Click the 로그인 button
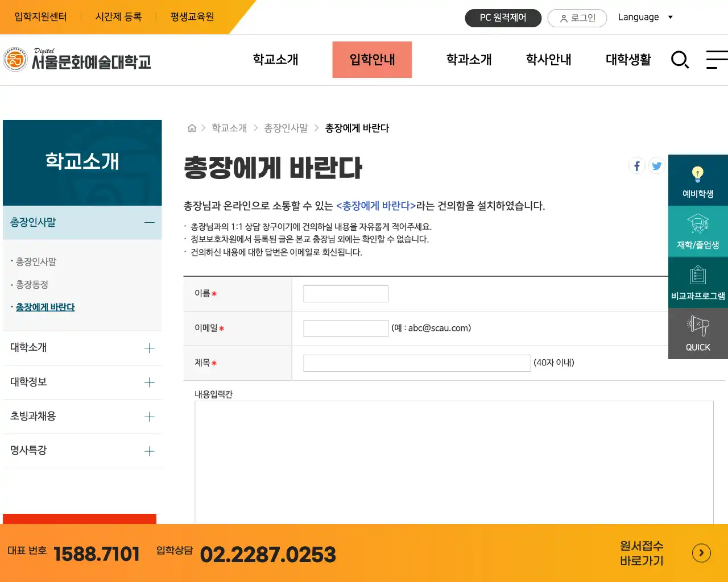 point(577,18)
